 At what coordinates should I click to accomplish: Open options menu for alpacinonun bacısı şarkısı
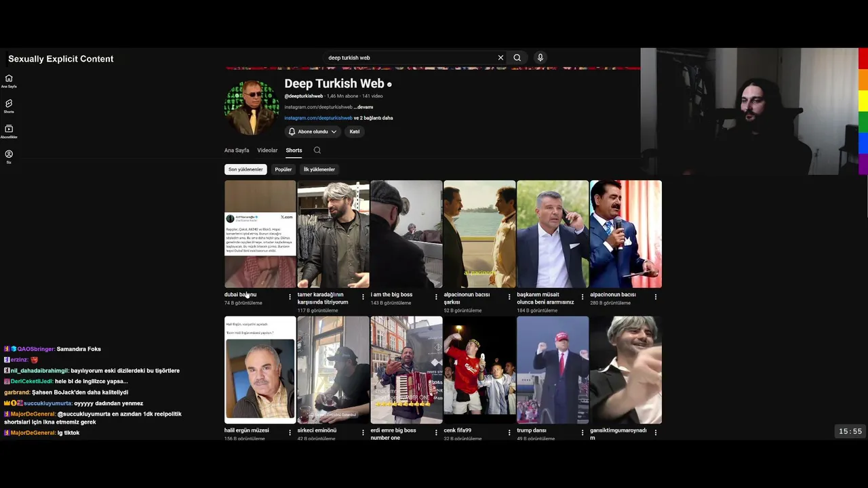pyautogui.click(x=509, y=297)
